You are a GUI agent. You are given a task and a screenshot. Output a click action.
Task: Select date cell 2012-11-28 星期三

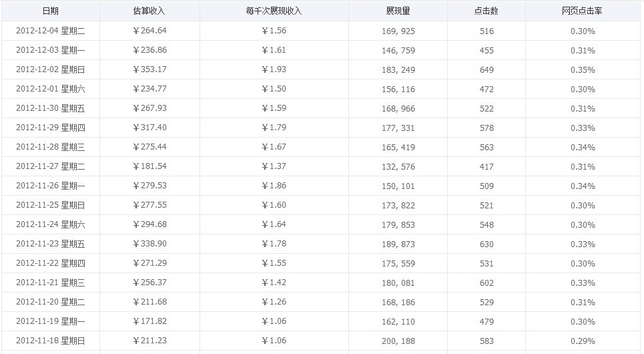(x=51, y=147)
